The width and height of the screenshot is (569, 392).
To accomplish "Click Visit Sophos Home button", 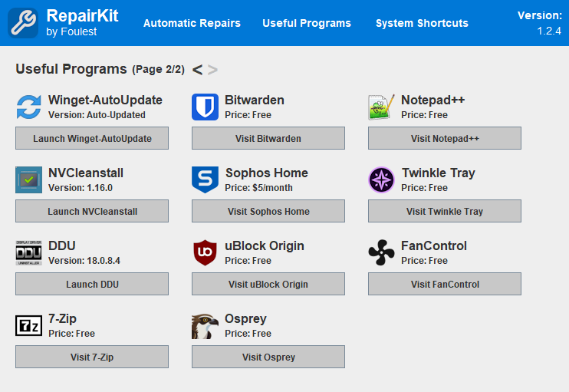I will coord(268,211).
